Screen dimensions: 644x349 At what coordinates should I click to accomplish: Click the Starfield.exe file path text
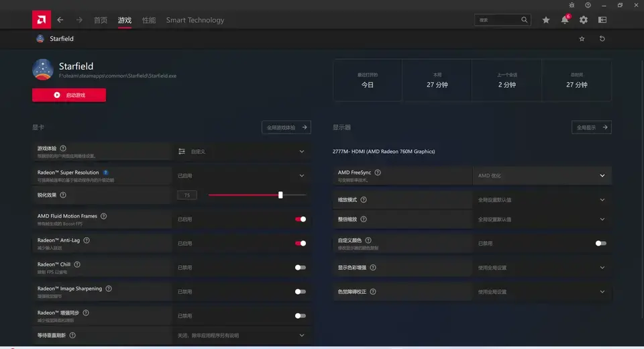(117, 76)
